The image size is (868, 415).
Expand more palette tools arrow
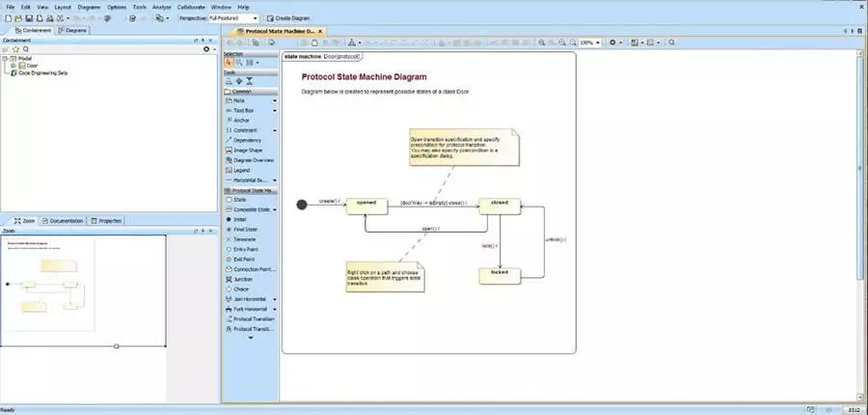tap(250, 337)
